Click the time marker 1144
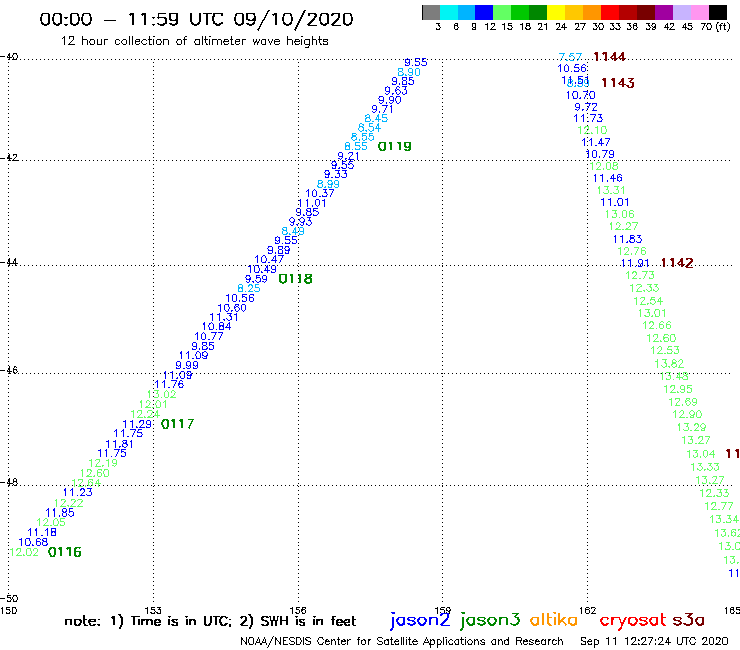The height and width of the screenshot is (650, 740). tap(609, 57)
